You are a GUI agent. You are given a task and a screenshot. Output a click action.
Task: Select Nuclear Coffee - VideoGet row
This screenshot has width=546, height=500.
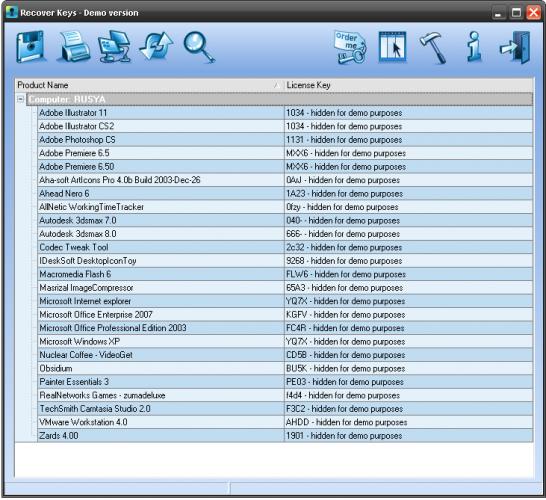coord(285,355)
